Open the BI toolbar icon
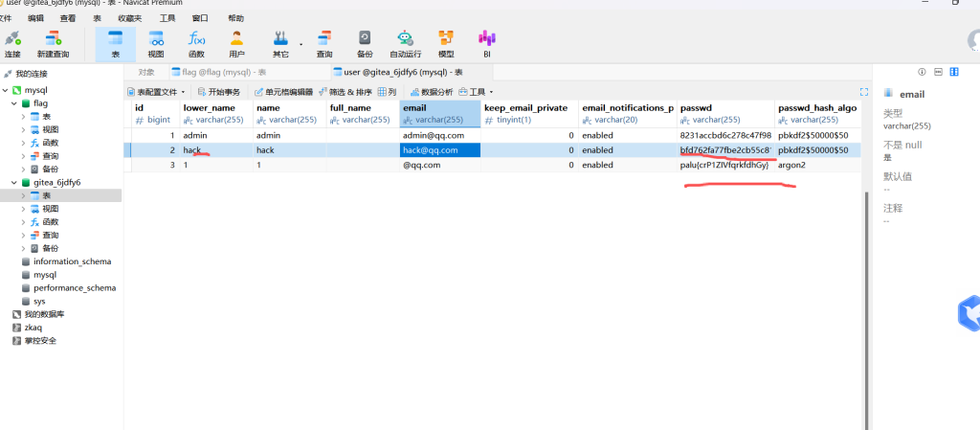 (x=486, y=43)
